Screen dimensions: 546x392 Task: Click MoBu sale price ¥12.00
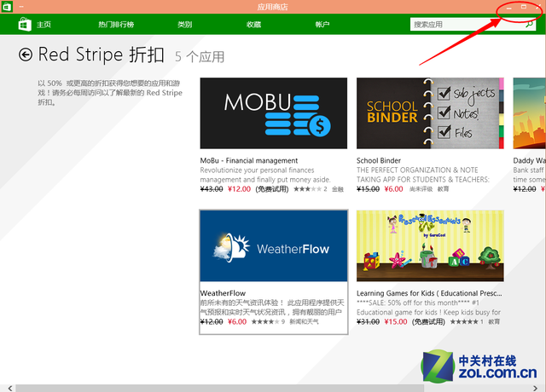(x=239, y=189)
